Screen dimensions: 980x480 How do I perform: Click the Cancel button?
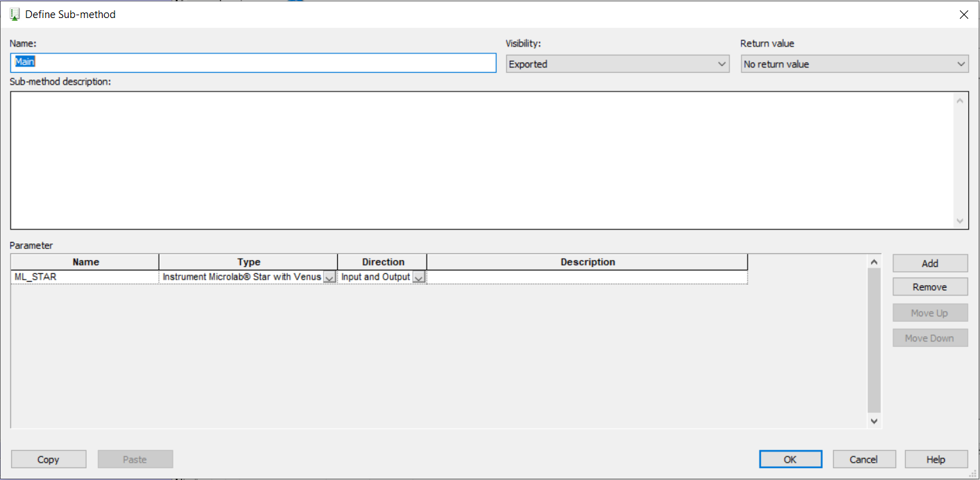pyautogui.click(x=864, y=459)
